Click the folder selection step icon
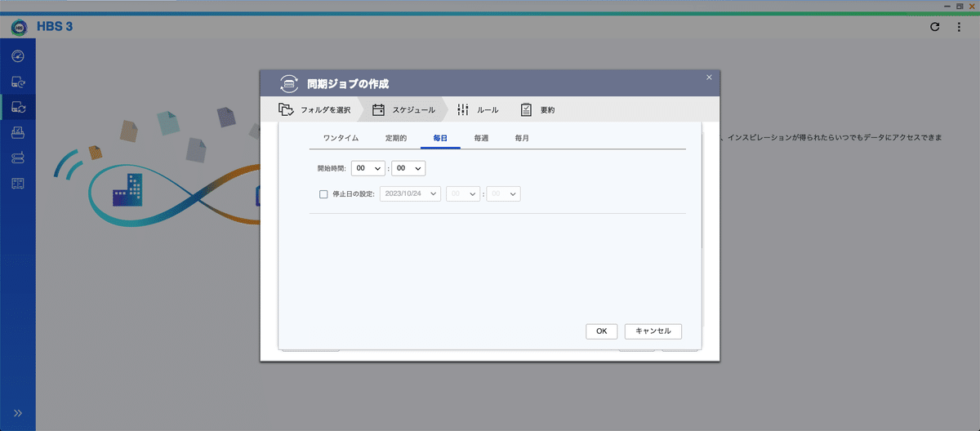The height and width of the screenshot is (431, 980). [286, 109]
